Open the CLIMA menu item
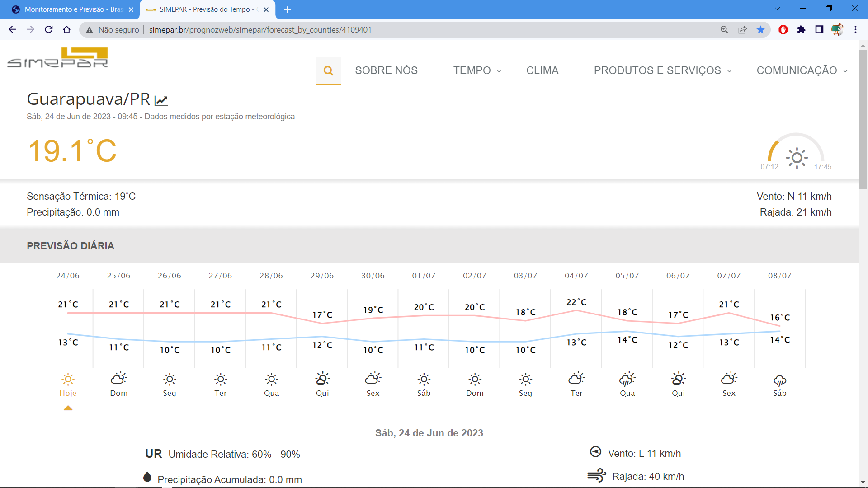Screen dimensions: 868x488 pos(542,70)
